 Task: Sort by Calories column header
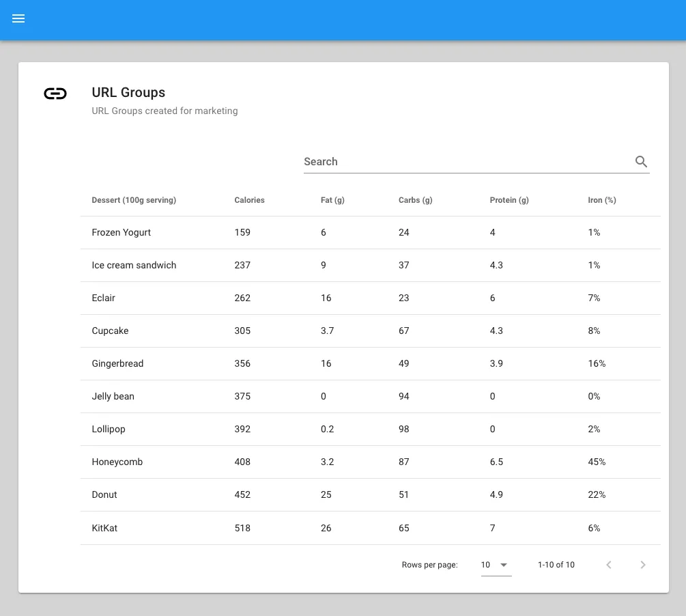tap(249, 200)
